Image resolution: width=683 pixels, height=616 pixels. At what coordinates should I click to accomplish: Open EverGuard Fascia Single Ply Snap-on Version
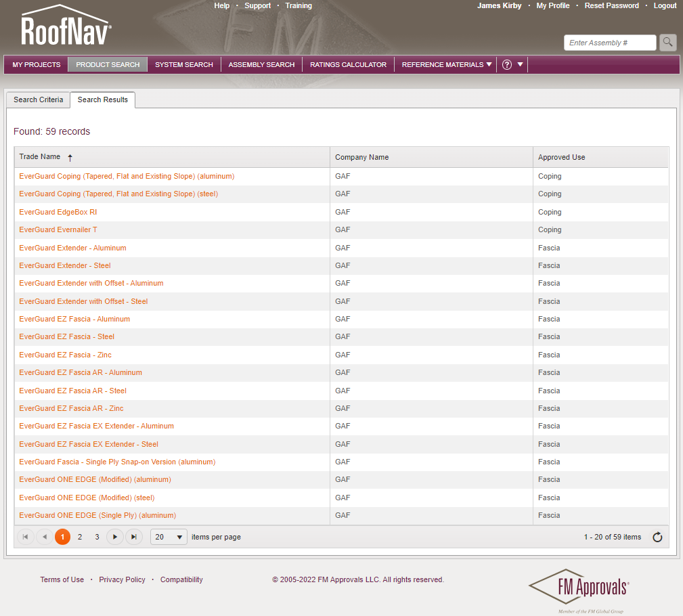[x=117, y=462]
